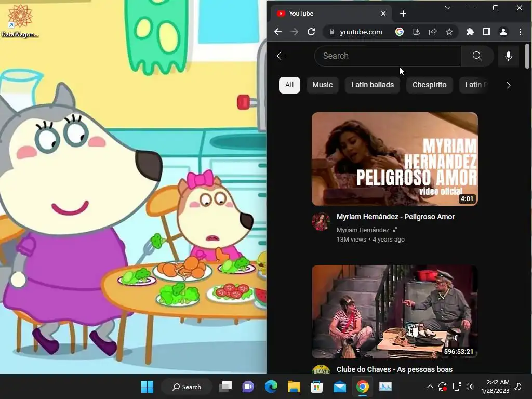This screenshot has width=532, height=399.
Task: Open the Chrome profile menu
Action: tap(503, 32)
